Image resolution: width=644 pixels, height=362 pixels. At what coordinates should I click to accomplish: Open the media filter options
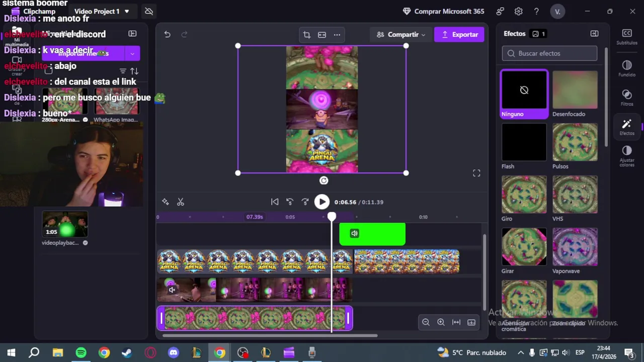[x=123, y=71]
